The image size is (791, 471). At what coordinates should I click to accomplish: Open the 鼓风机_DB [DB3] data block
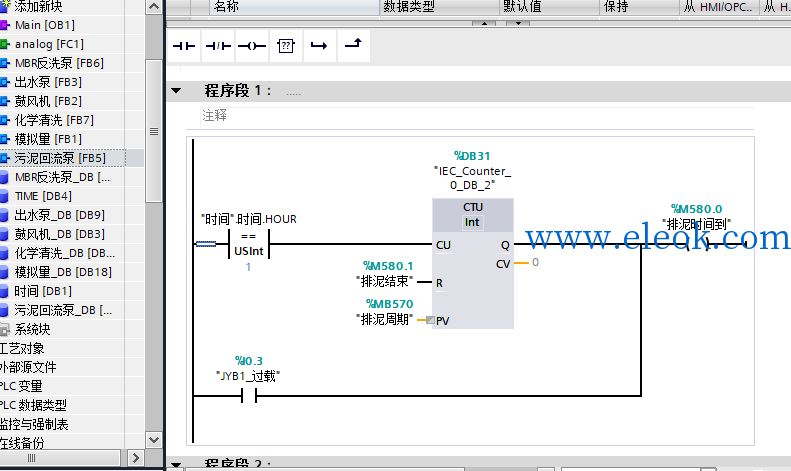[60, 234]
